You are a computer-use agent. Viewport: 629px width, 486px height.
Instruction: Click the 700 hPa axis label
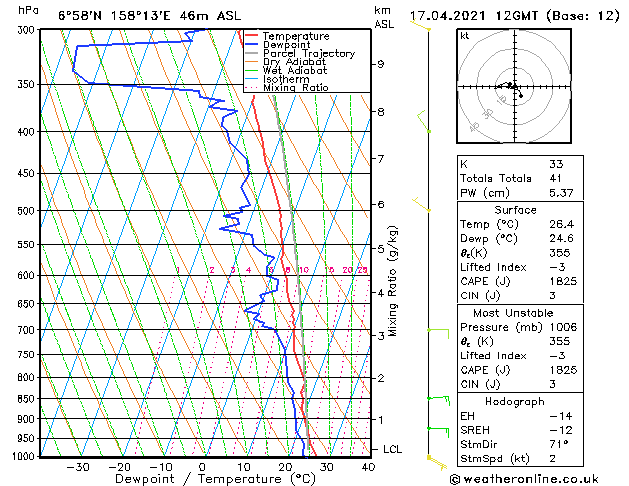[x=28, y=330]
